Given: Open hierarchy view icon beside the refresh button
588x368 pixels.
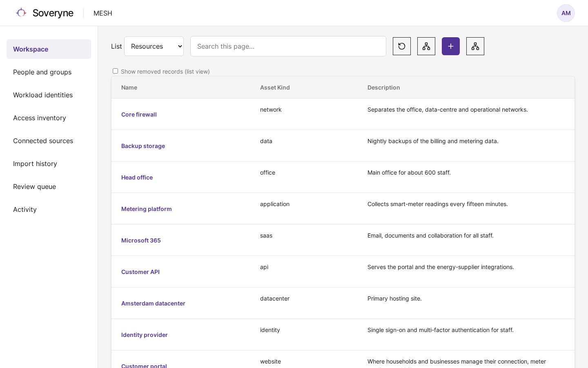Looking at the screenshot, I should point(426,46).
